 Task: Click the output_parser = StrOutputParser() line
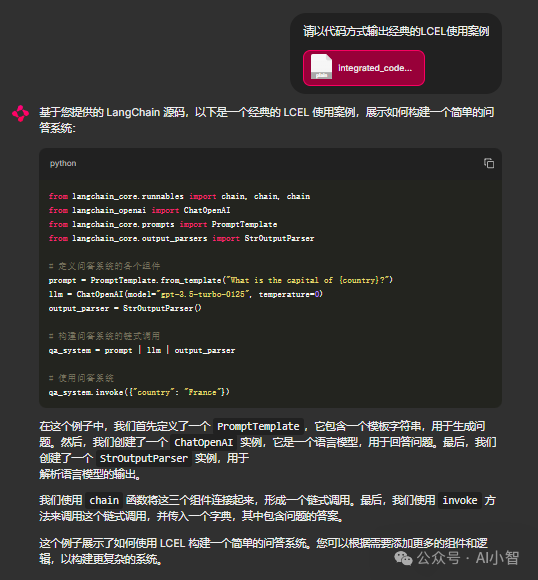pyautogui.click(x=125, y=308)
